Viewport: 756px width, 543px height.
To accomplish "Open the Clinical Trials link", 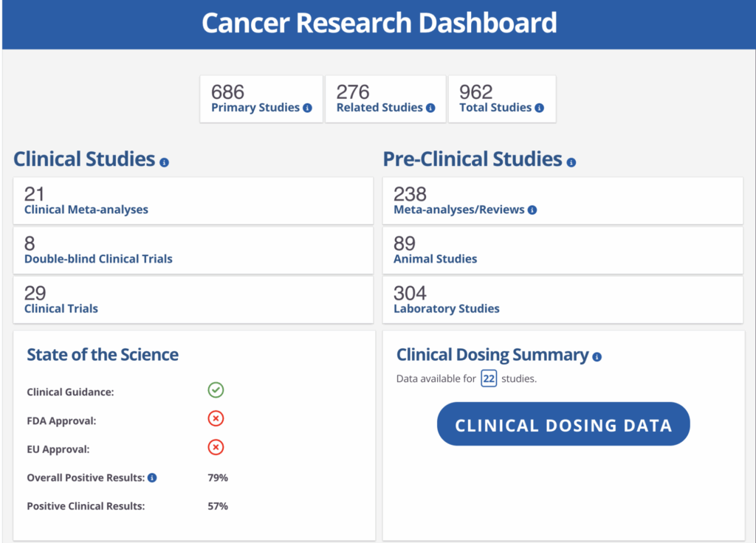I will pyautogui.click(x=61, y=308).
